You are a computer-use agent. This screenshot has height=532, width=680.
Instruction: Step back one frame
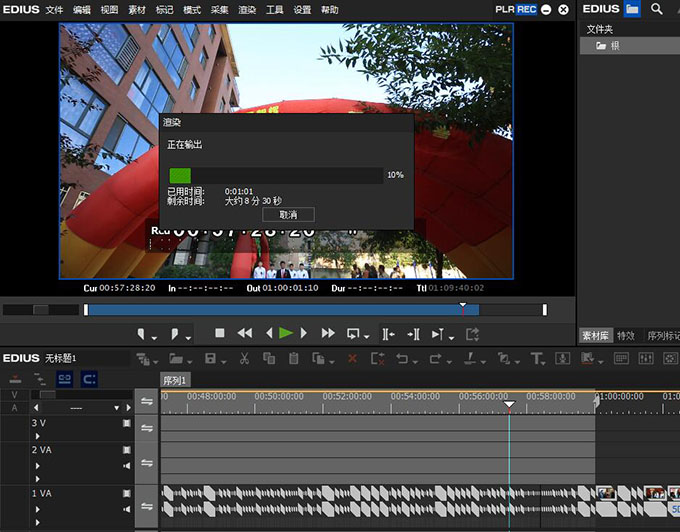click(269, 333)
